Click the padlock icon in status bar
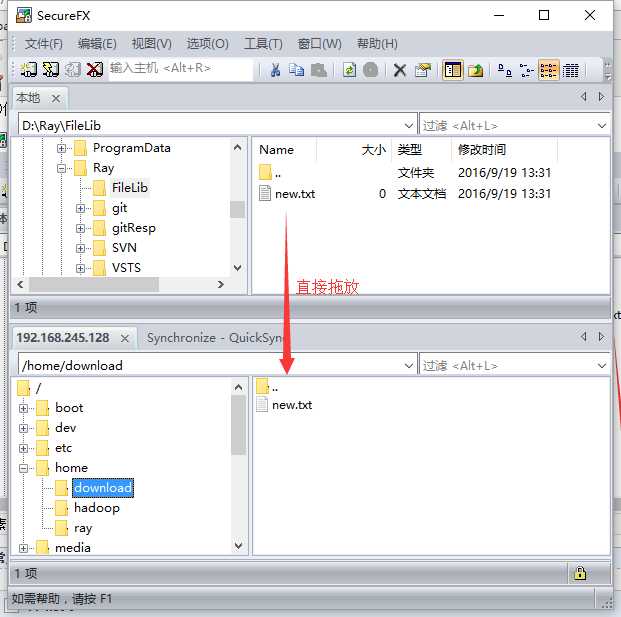621x617 pixels. point(580,573)
